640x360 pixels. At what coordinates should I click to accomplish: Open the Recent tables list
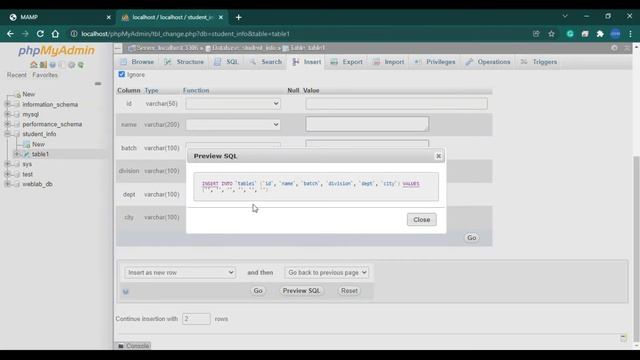(17, 75)
